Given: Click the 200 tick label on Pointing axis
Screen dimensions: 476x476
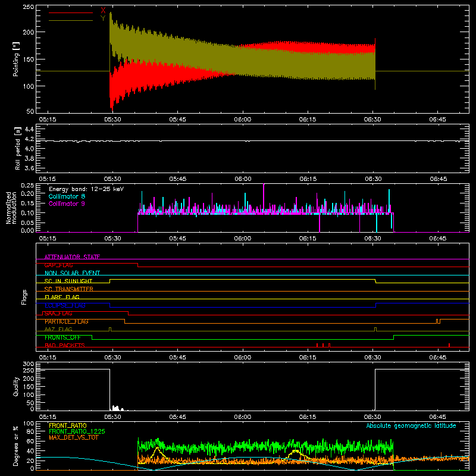Looking at the screenshot, I should coord(29,32).
